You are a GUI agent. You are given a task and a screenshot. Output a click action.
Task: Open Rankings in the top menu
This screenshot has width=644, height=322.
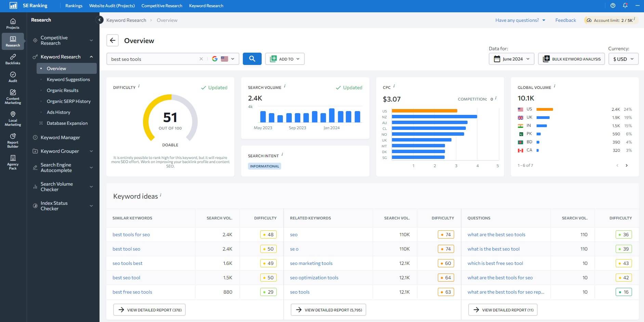tap(74, 6)
